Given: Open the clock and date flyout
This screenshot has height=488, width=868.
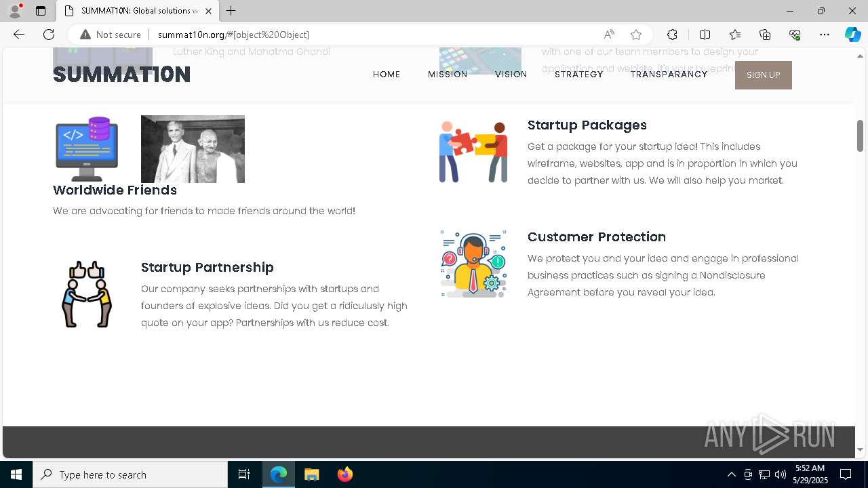Looking at the screenshot, I should point(809,474).
